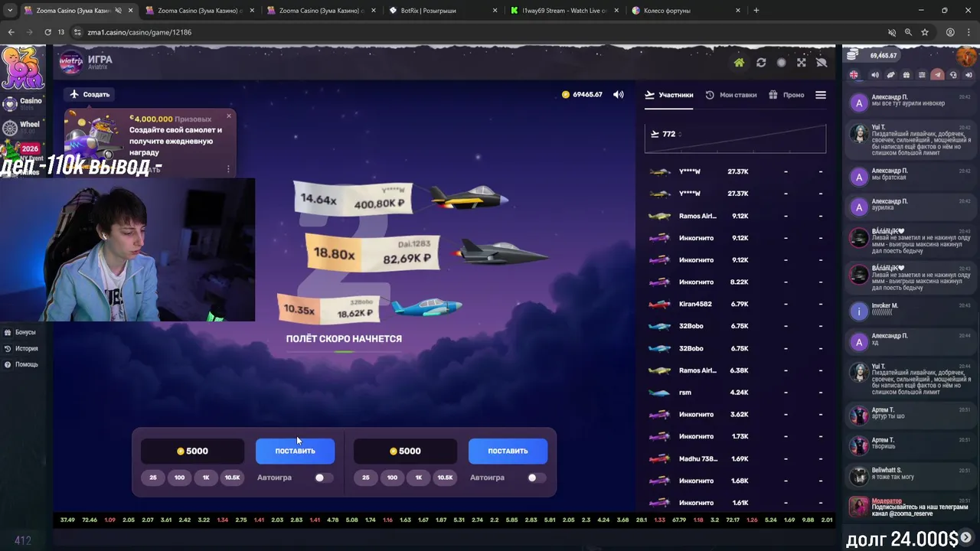980x551 pixels.
Task: Select 25 chip in left bet panel
Action: pyautogui.click(x=153, y=478)
